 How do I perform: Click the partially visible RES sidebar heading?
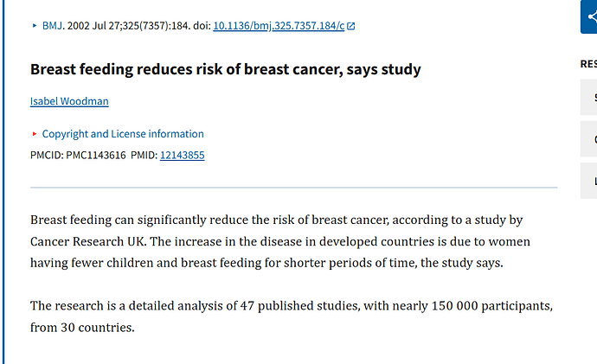(x=588, y=64)
